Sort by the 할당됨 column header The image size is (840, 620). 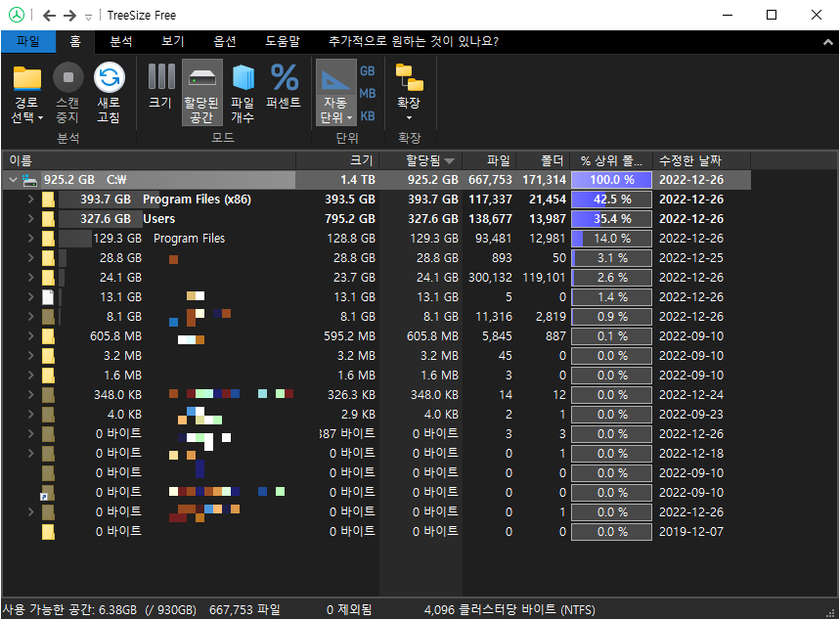[420, 160]
